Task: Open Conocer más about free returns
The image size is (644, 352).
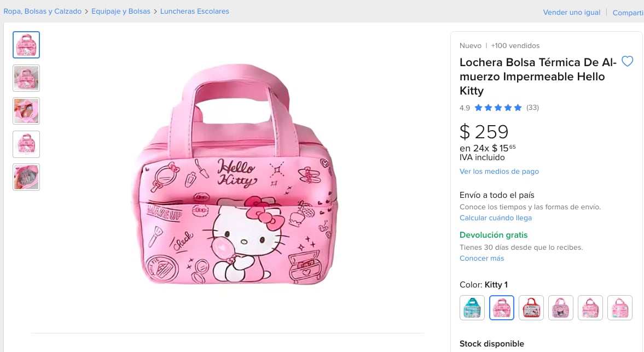Action: (x=481, y=259)
